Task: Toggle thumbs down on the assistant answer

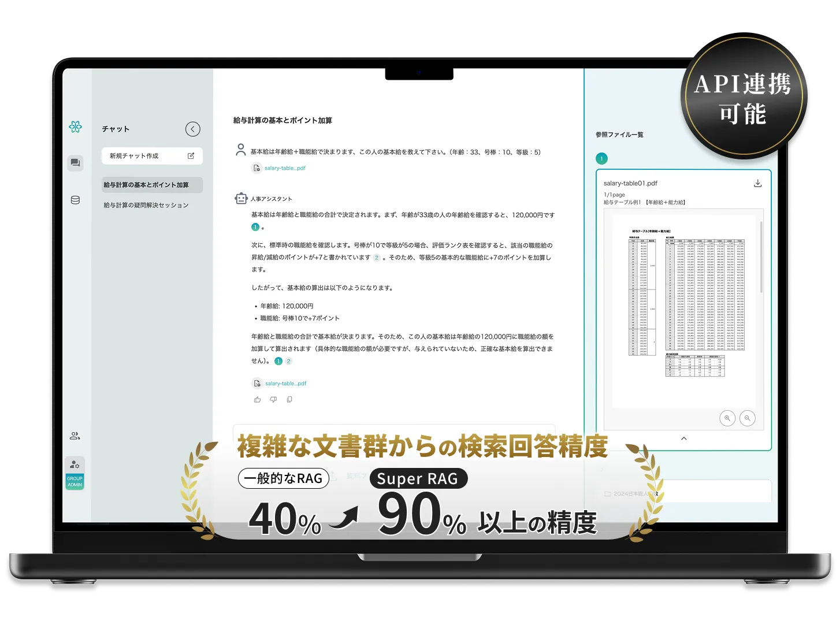Action: 273,399
